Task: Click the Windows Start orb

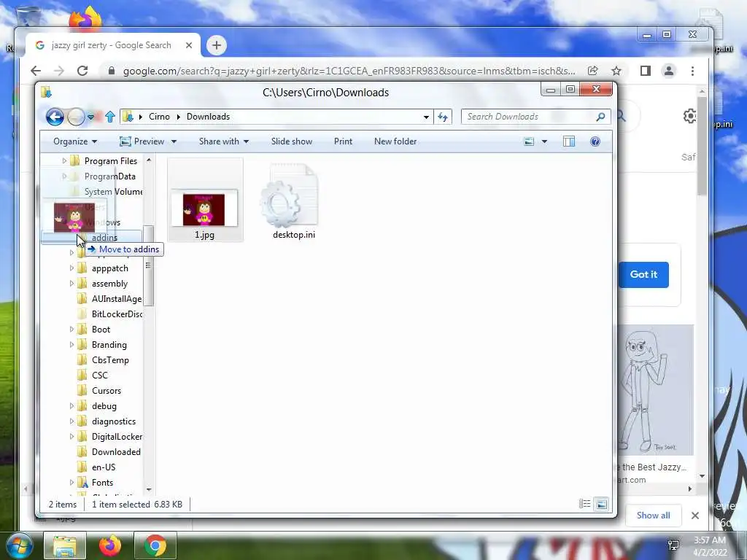Action: (19, 545)
